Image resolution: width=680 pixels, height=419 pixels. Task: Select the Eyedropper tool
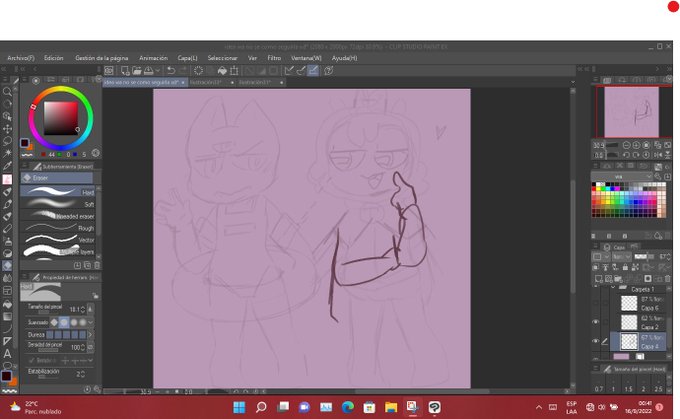7,166
